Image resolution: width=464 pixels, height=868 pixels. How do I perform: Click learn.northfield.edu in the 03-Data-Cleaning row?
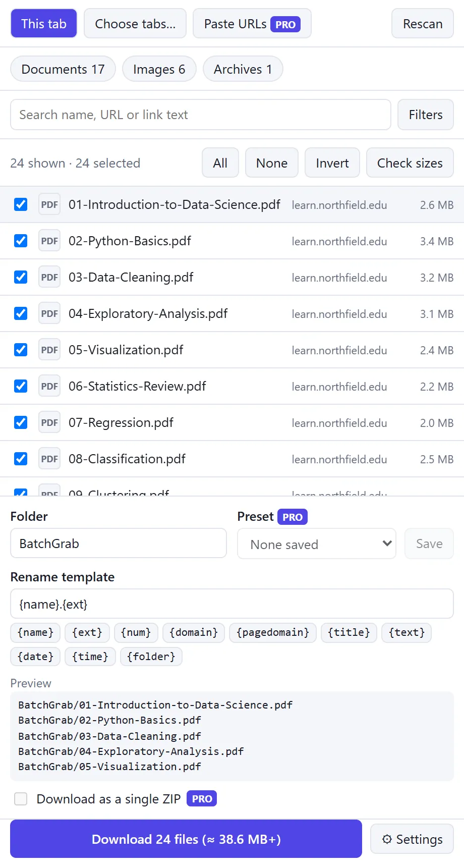339,278
